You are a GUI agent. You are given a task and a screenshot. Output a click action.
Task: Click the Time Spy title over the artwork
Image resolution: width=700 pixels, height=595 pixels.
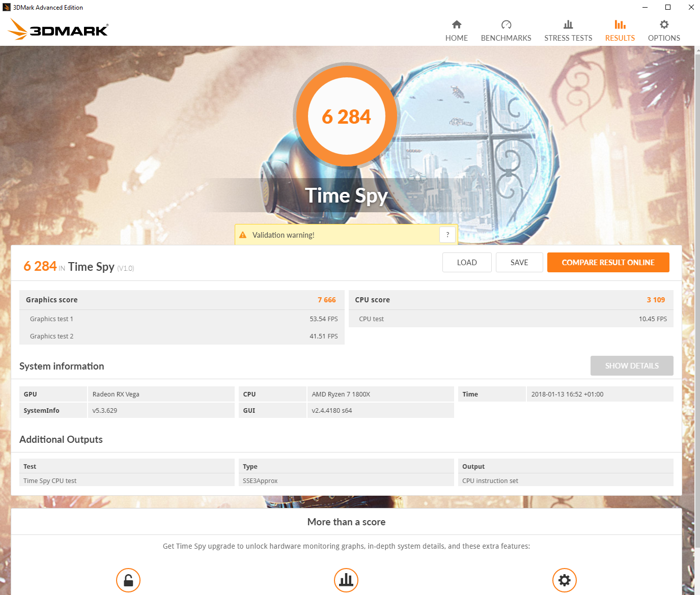pyautogui.click(x=346, y=195)
